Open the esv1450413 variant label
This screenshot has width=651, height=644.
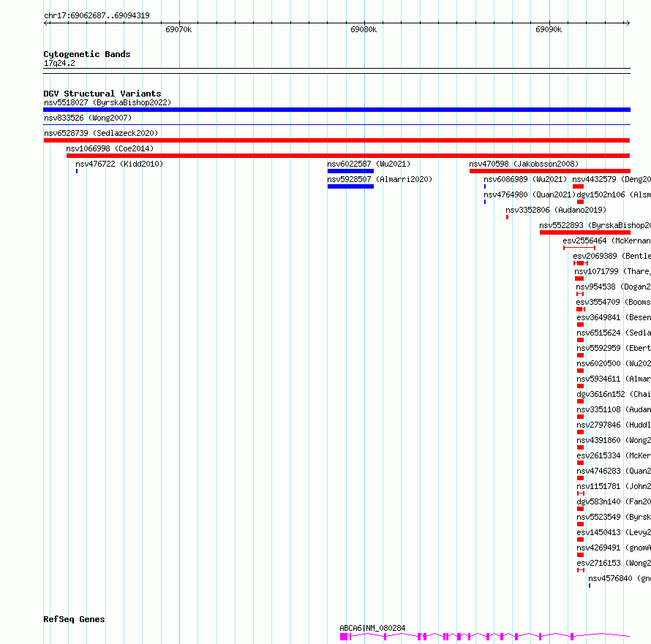click(x=614, y=532)
